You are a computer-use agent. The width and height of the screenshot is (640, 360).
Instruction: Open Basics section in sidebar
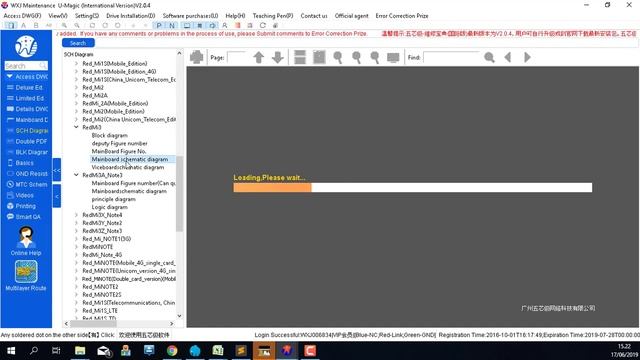pos(20,163)
